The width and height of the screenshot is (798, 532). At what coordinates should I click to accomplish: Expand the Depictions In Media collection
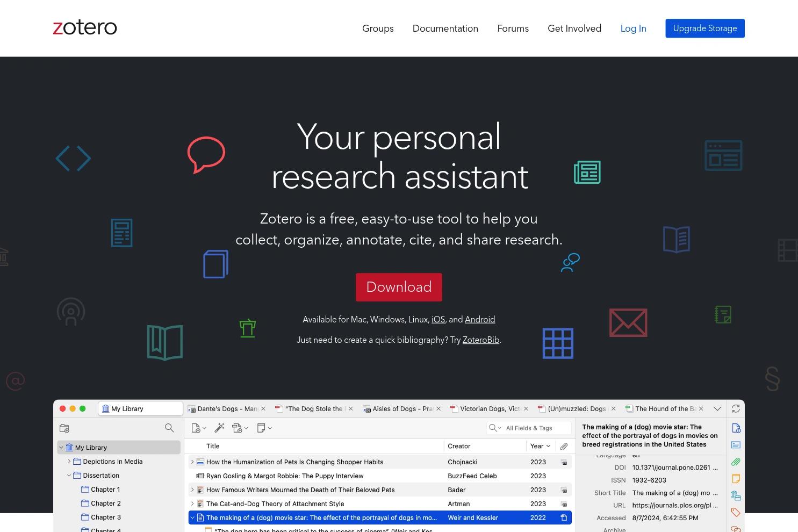coord(69,461)
